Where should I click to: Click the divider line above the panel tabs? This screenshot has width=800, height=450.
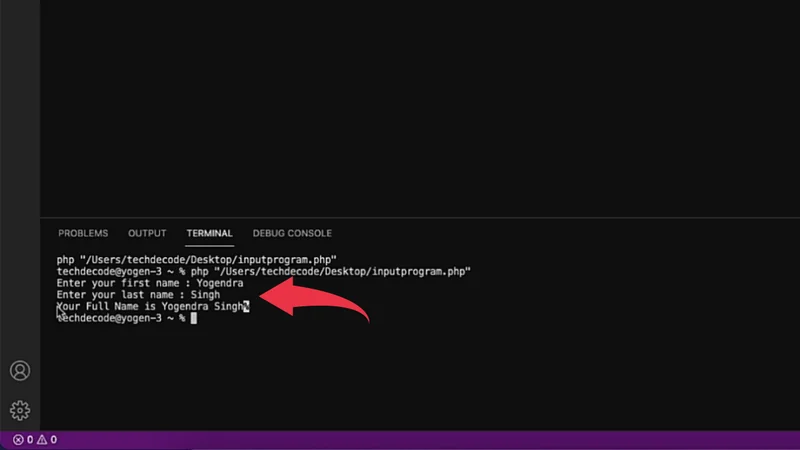420,215
